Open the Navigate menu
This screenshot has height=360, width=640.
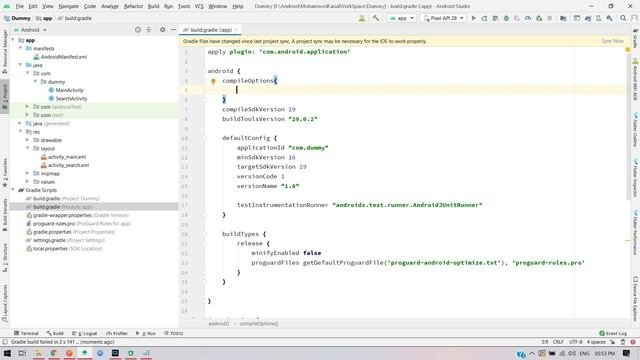tap(68, 6)
